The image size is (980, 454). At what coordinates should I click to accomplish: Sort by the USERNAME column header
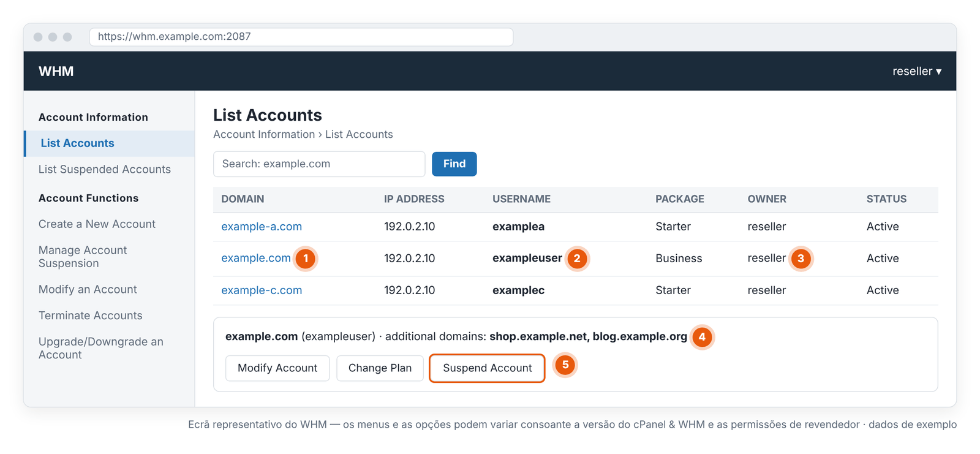tap(521, 199)
